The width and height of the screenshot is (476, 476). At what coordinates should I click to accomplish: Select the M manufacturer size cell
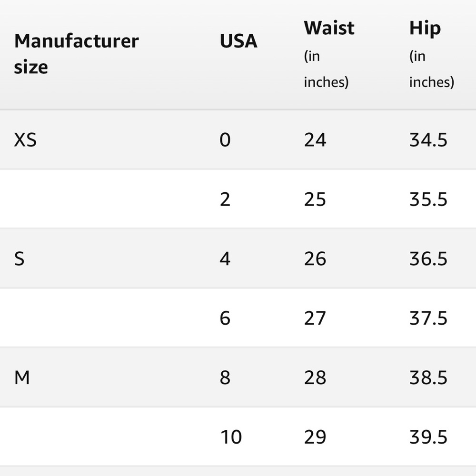22,378
